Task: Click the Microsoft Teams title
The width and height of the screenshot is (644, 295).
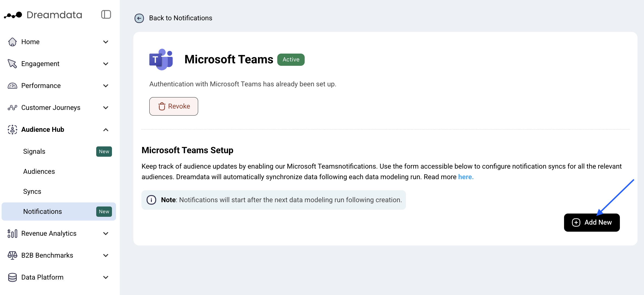Action: coord(229,60)
